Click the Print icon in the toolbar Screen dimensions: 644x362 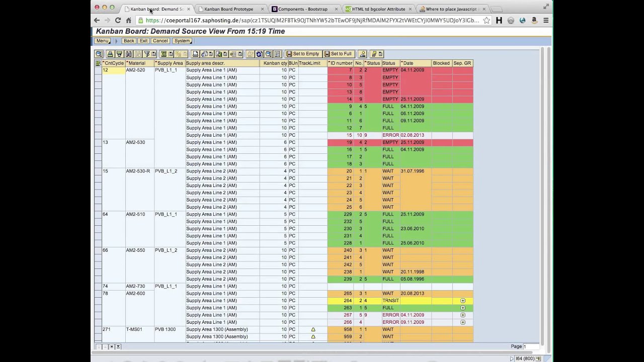click(195, 54)
